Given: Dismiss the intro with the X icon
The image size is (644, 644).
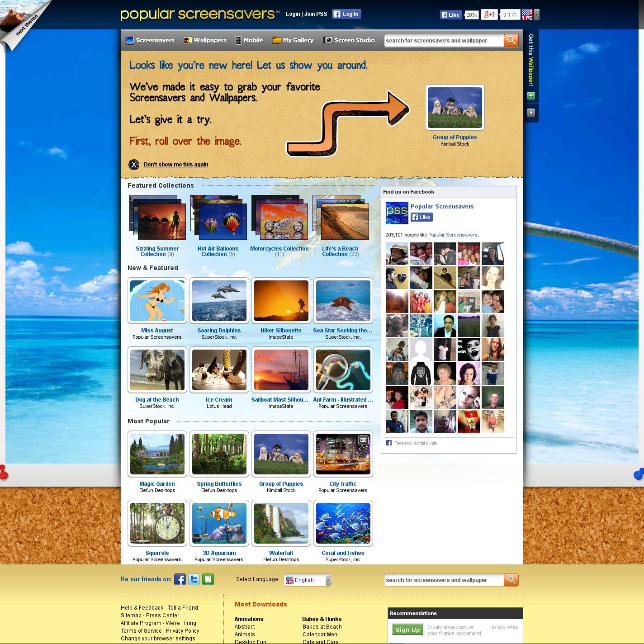Looking at the screenshot, I should [x=134, y=165].
